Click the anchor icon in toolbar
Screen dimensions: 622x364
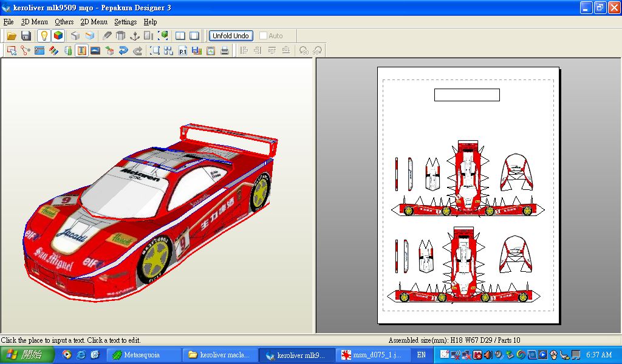(135, 36)
